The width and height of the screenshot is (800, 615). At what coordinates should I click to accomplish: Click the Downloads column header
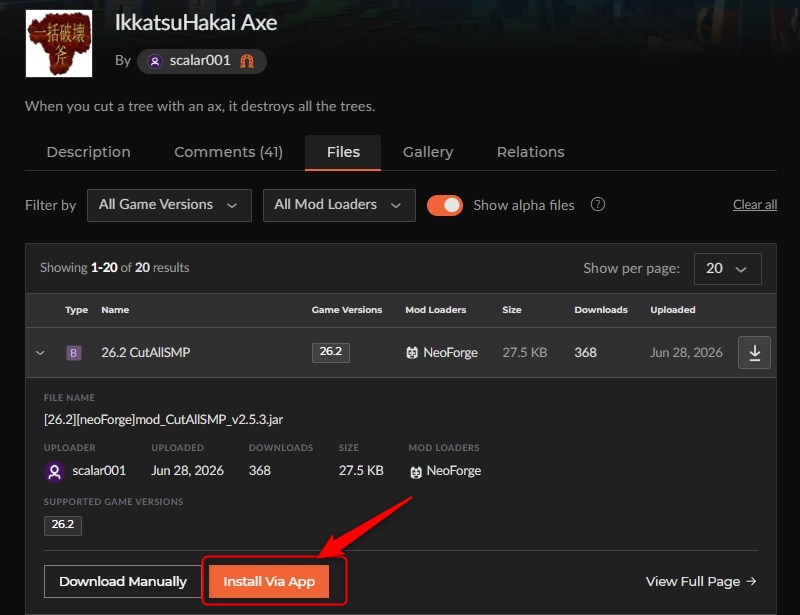coord(601,310)
